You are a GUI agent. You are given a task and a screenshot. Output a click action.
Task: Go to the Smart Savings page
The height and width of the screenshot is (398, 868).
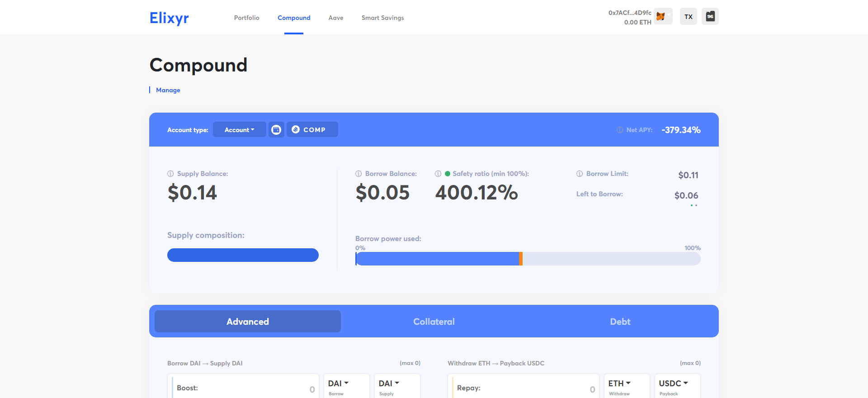pos(382,18)
